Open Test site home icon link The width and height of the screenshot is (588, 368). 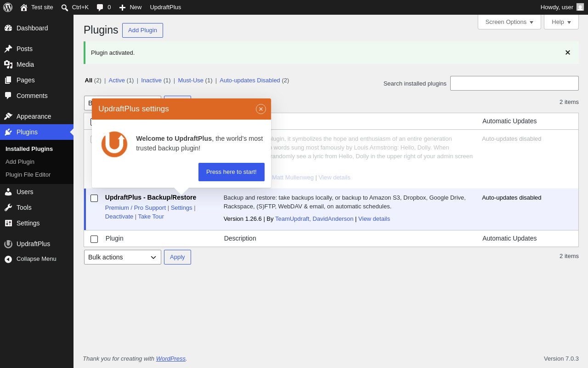pos(24,7)
